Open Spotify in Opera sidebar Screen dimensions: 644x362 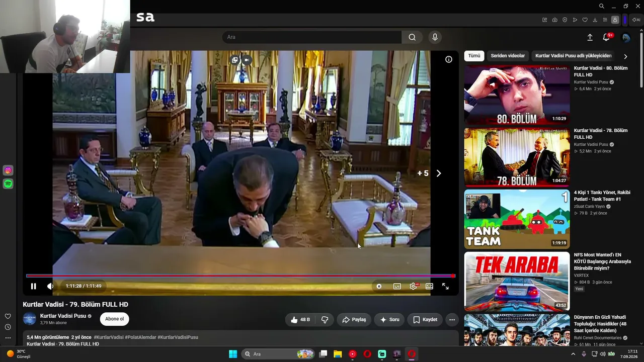pyautogui.click(x=8, y=184)
